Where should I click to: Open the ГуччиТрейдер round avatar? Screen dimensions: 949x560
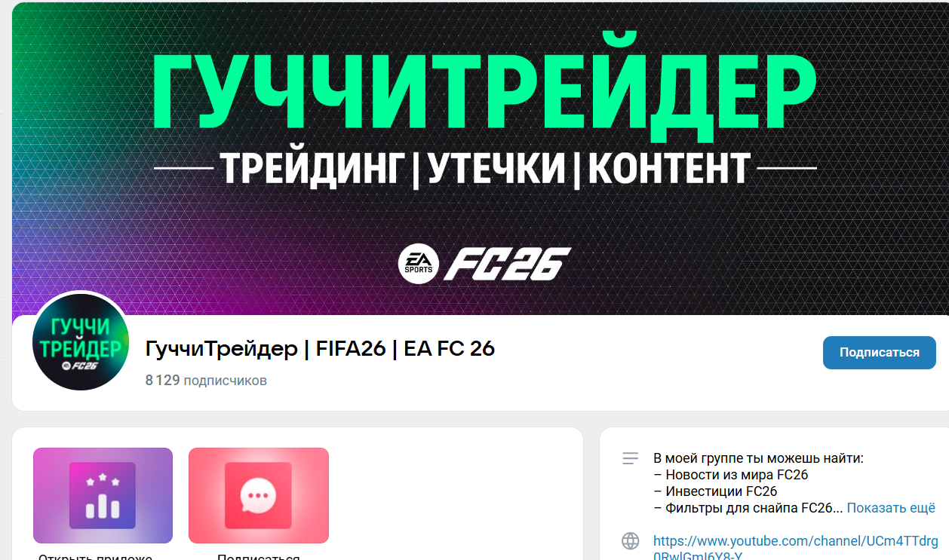click(81, 341)
